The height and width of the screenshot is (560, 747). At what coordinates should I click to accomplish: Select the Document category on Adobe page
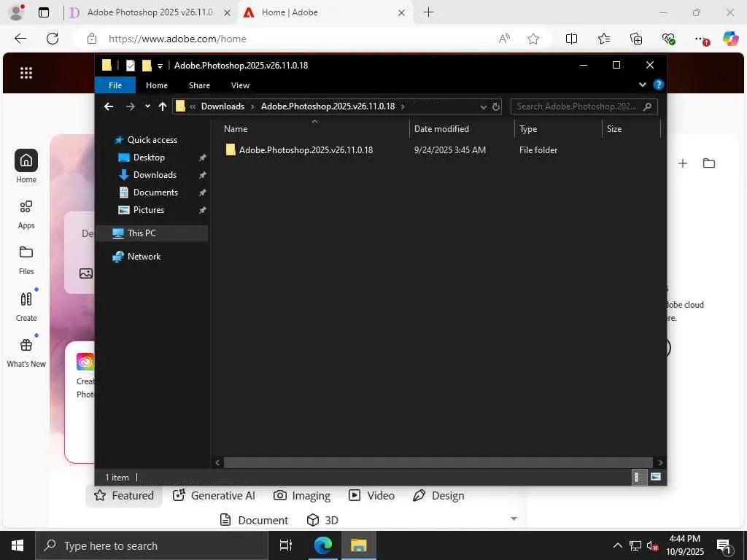(254, 520)
